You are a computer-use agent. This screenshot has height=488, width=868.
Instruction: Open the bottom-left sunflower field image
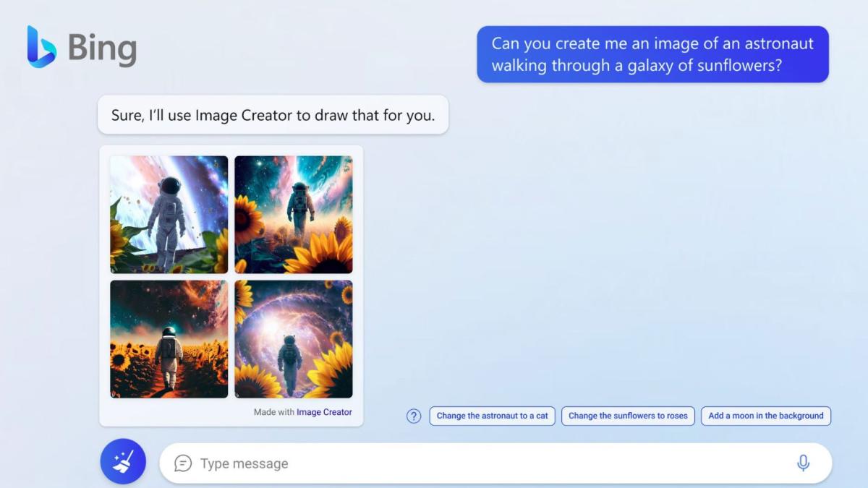[169, 340]
